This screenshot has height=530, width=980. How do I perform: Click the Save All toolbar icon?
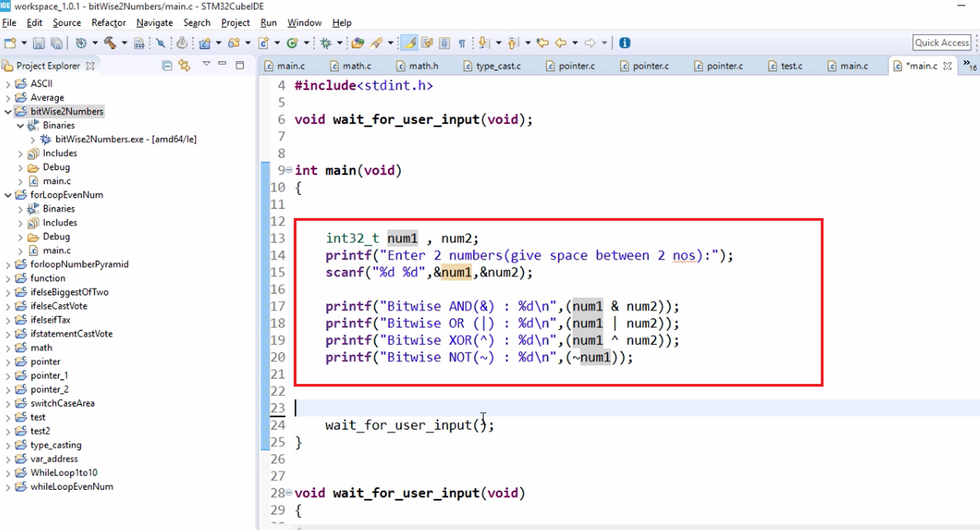(x=57, y=42)
